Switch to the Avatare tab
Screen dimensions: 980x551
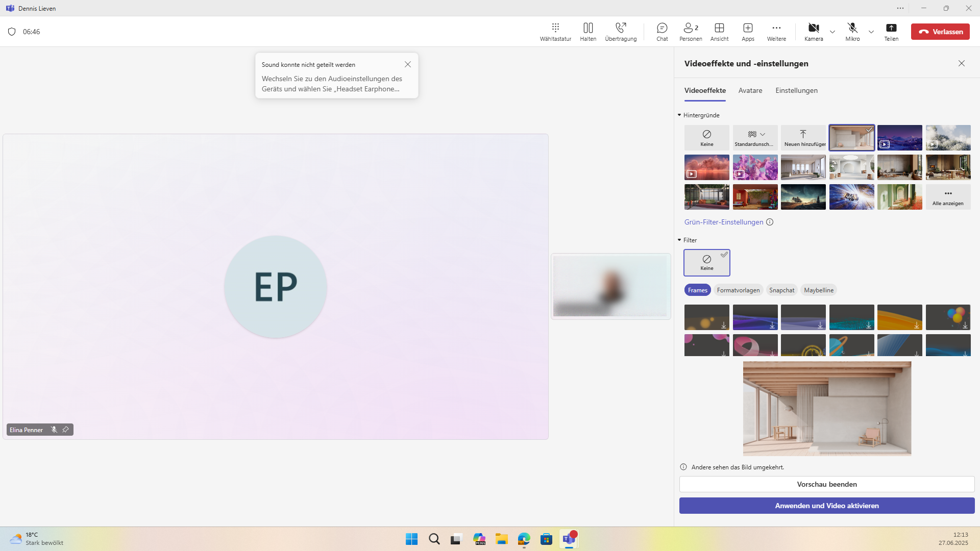[750, 90]
